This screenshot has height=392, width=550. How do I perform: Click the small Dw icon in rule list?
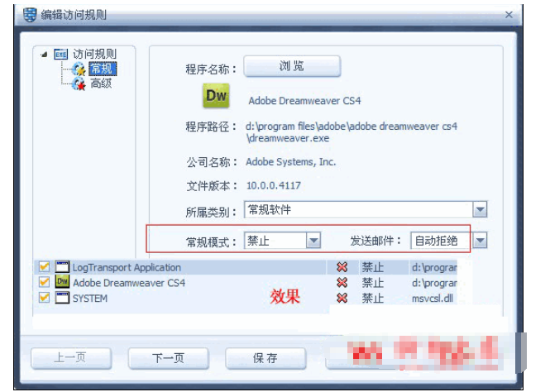[62, 282]
